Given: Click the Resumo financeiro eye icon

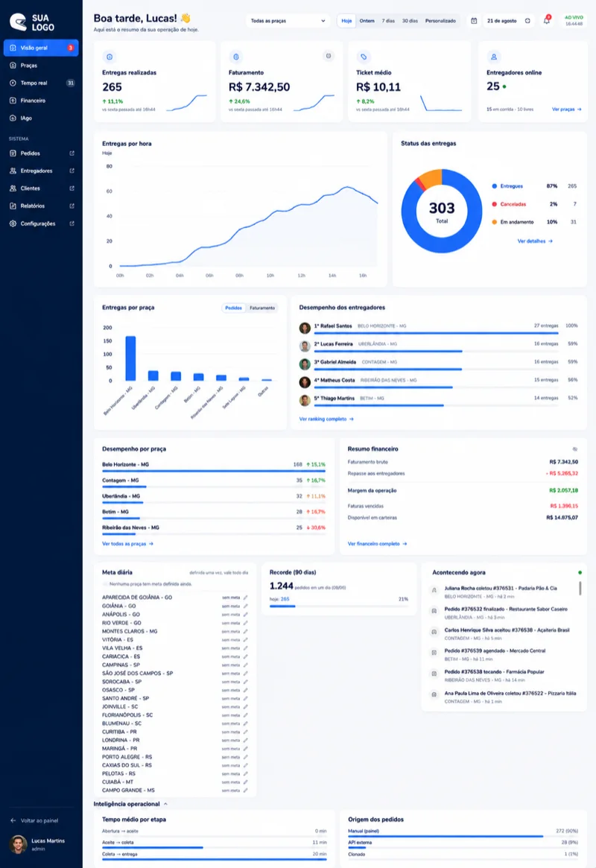Looking at the screenshot, I should tap(575, 449).
